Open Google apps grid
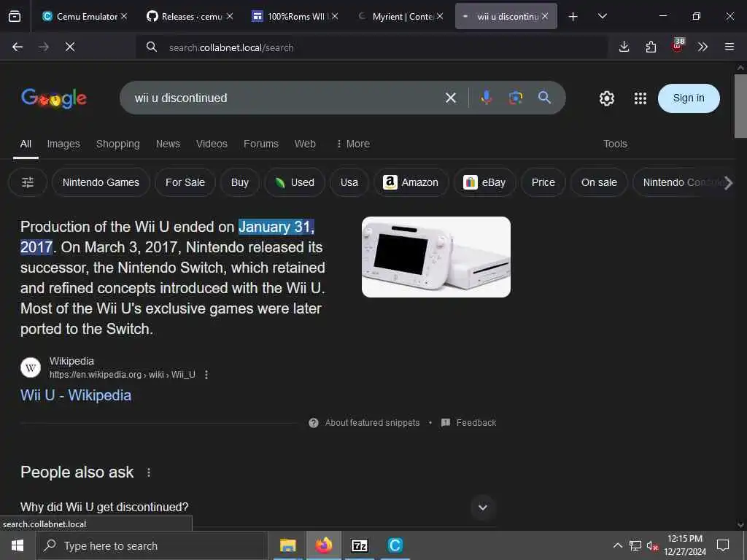 [x=640, y=98]
